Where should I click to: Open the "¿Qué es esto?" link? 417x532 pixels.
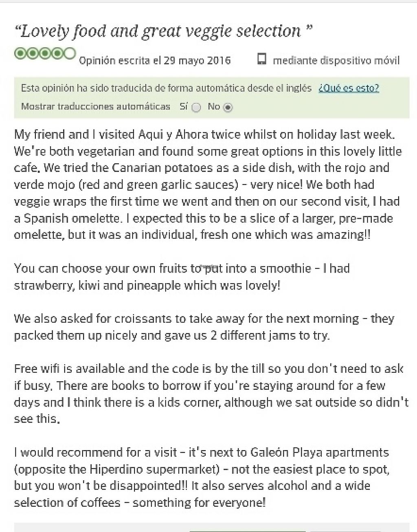(349, 88)
